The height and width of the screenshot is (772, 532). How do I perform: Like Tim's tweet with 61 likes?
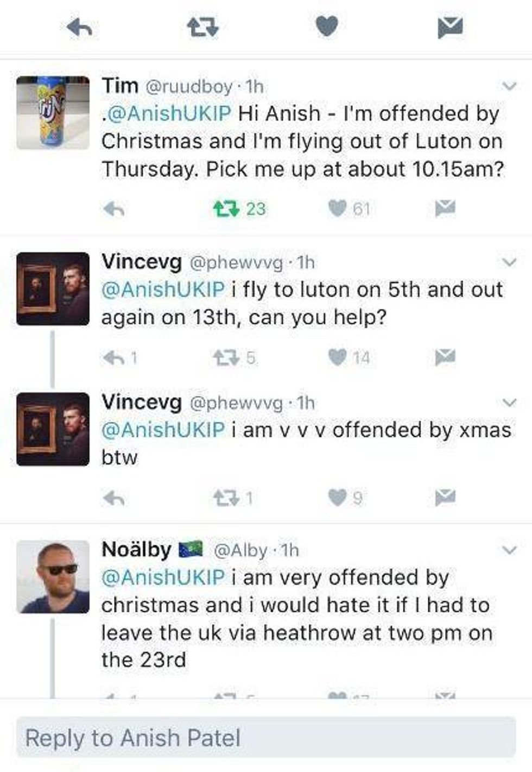pyautogui.click(x=337, y=208)
